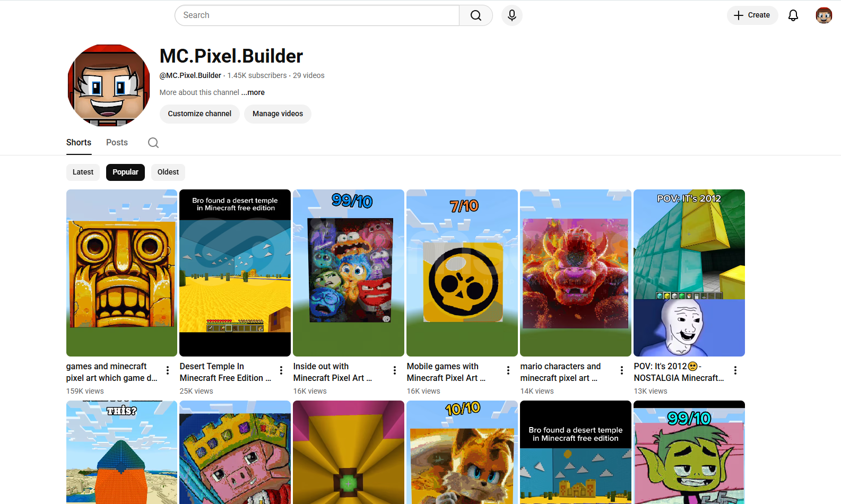Open the crowned pig pixel art thumbnail

coord(235,452)
